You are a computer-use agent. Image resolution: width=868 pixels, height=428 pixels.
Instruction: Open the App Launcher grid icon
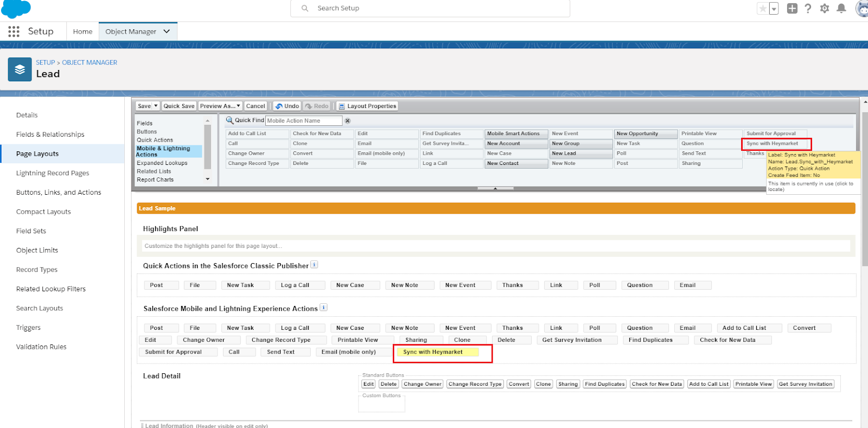tap(14, 31)
